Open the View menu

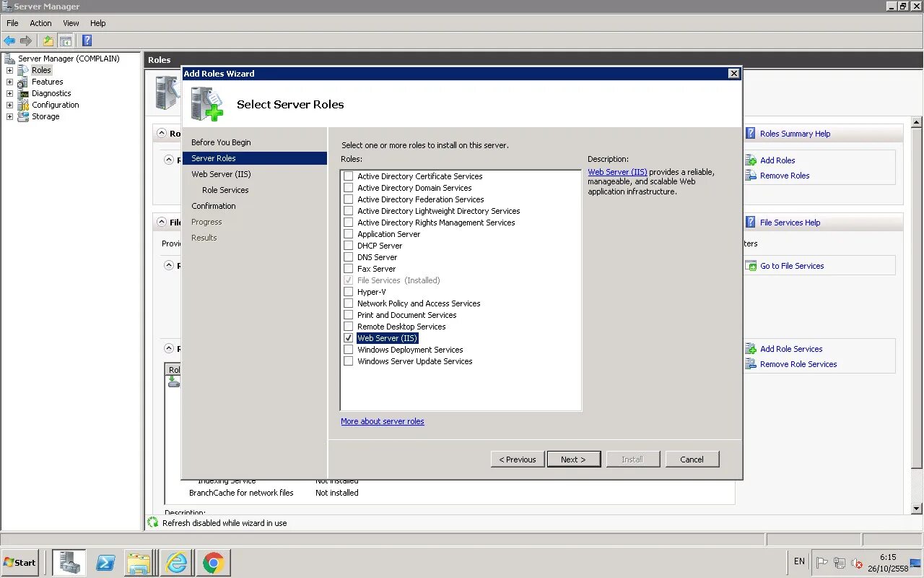pos(71,23)
